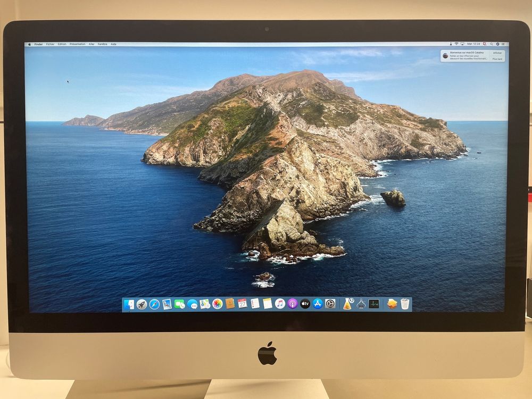Open the Spotlight search menu

(x=492, y=44)
